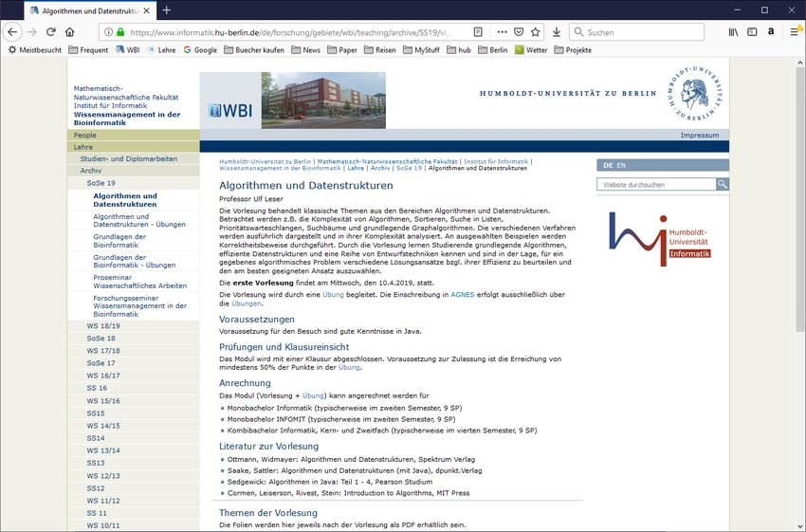Open the WBI bookmark

[127, 50]
